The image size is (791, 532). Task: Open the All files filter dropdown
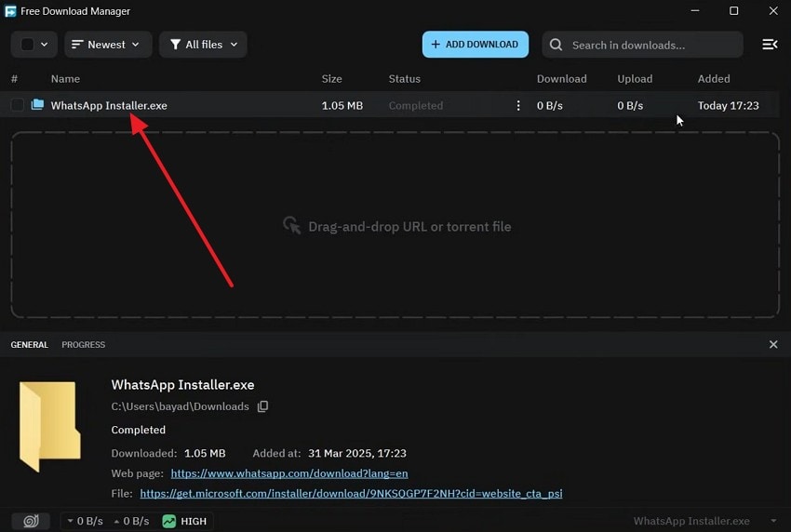click(x=203, y=45)
